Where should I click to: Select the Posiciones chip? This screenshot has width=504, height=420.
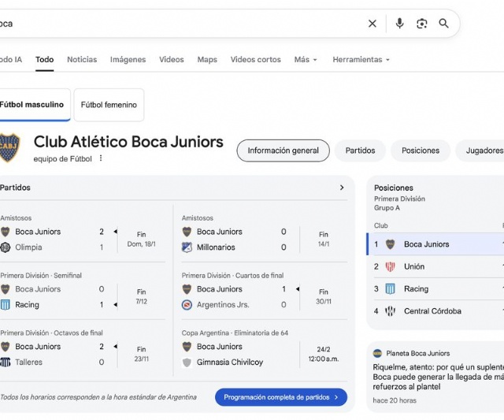coord(421,151)
